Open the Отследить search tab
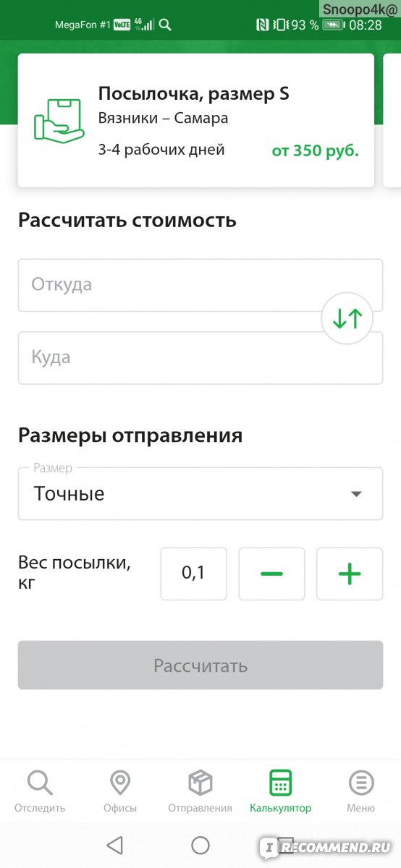This screenshot has width=401, height=868. coord(40,791)
